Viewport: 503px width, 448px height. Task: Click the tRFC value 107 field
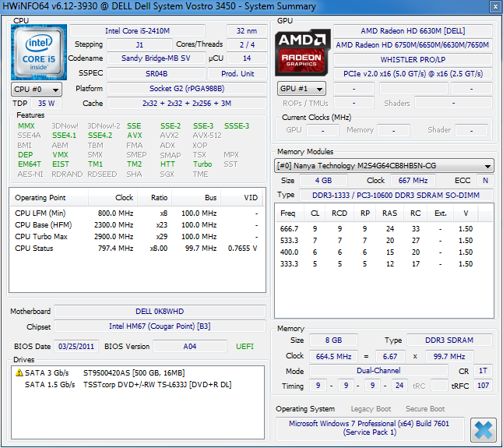click(483, 386)
